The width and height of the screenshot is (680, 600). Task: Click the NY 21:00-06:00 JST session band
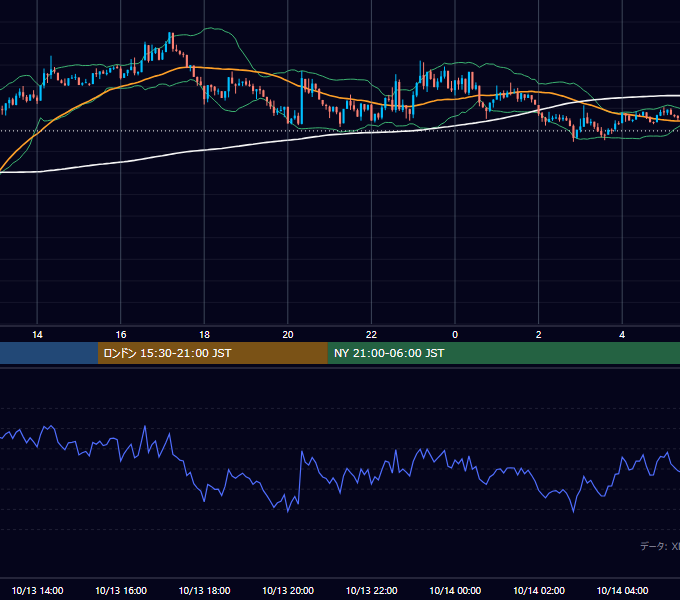point(503,353)
